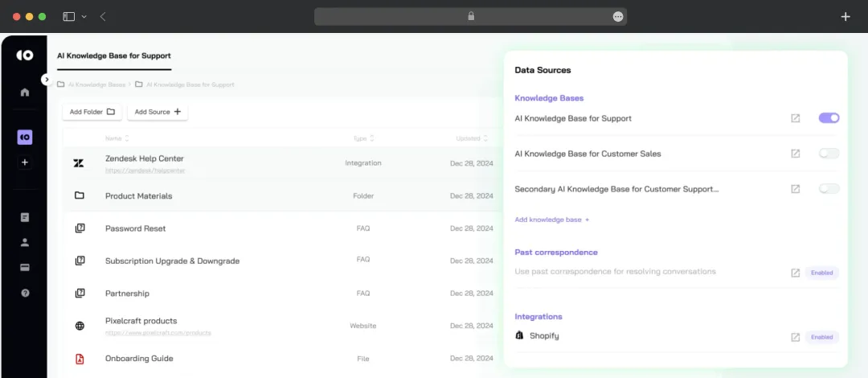Sort table by Name column
This screenshot has width=868, height=378.
pos(117,138)
